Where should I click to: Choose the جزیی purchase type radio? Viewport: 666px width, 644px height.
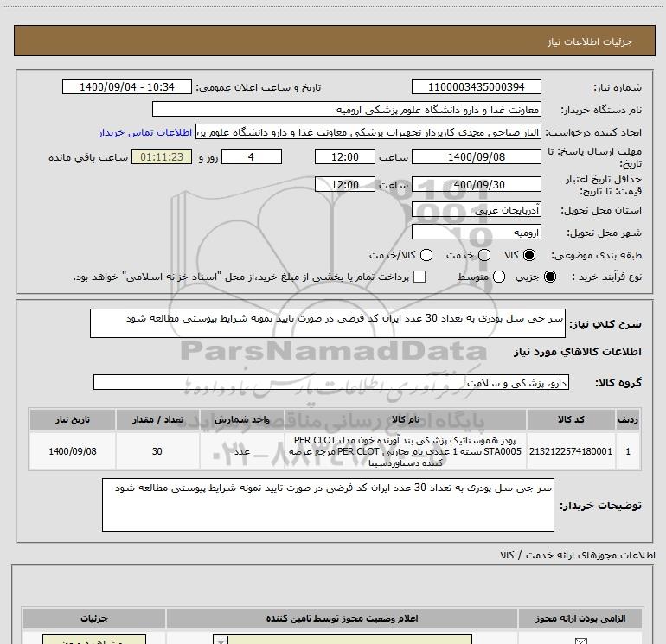coord(549,277)
